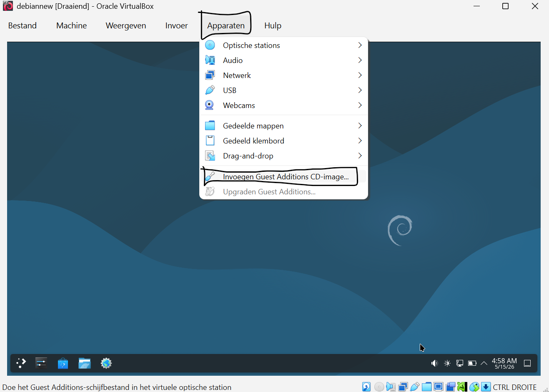This screenshot has height=392, width=549.
Task: Click the USB indicator in the status bar
Action: (415, 387)
